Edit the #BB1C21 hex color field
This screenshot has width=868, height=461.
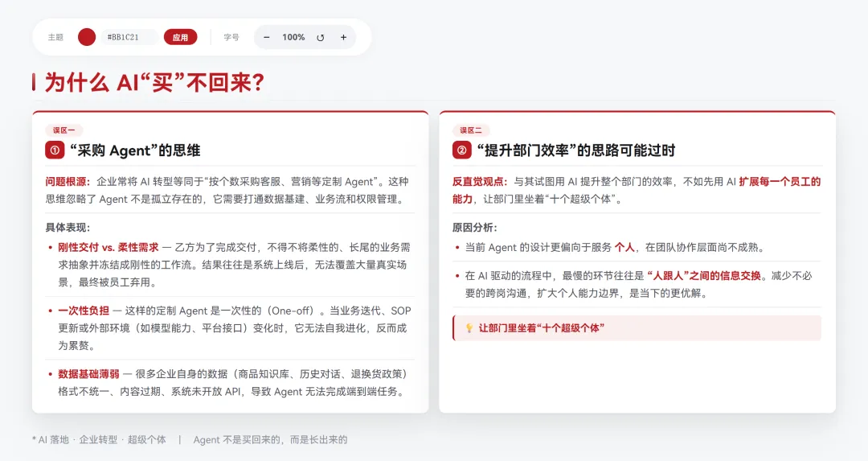[129, 37]
